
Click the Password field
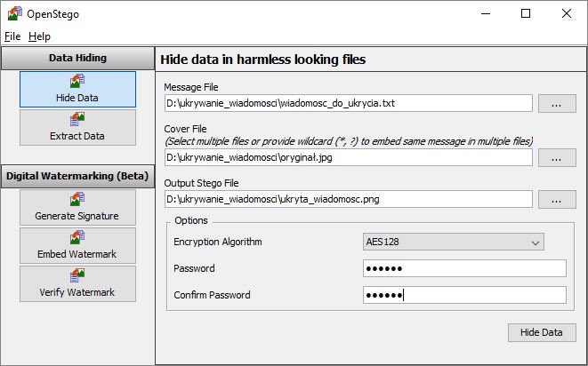464,268
